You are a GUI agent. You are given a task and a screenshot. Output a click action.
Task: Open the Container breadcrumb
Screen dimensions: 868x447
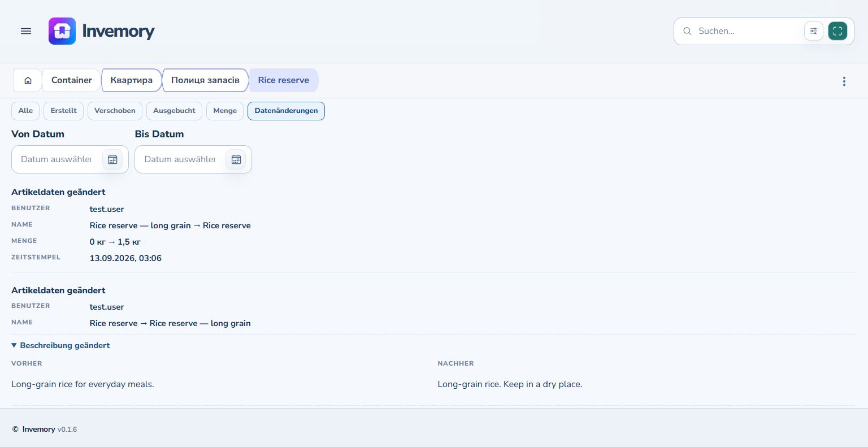click(72, 80)
